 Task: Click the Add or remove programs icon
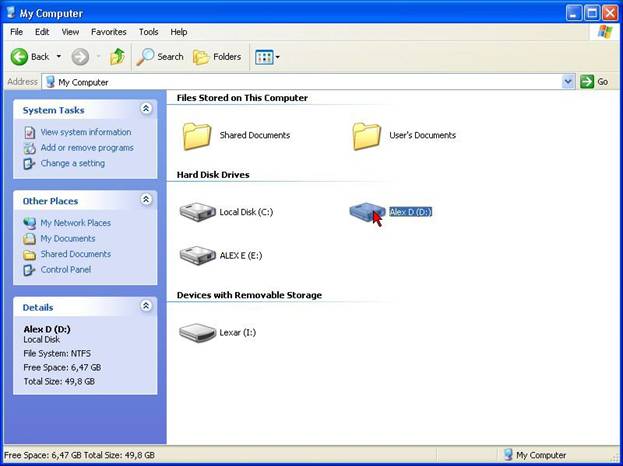[x=30, y=148]
